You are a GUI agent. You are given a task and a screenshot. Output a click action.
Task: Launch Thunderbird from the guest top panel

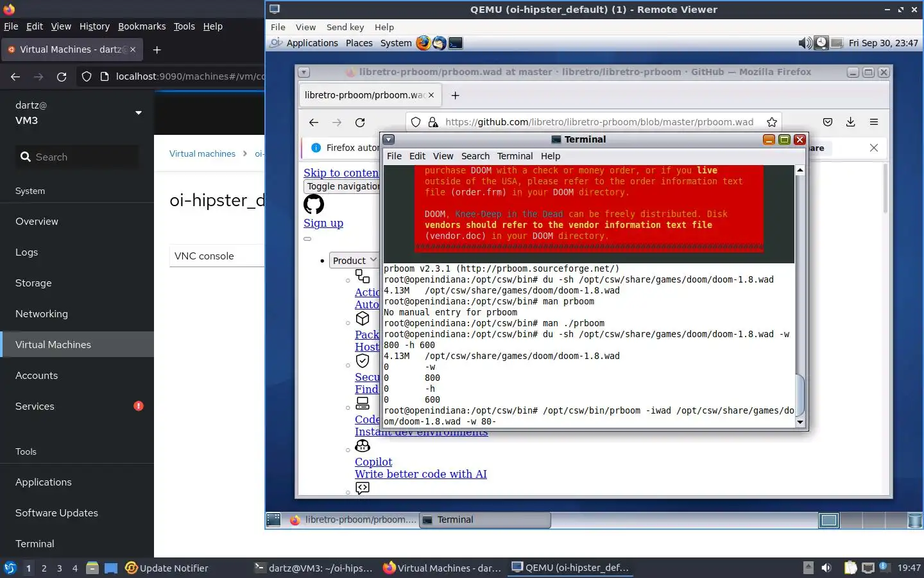click(439, 43)
